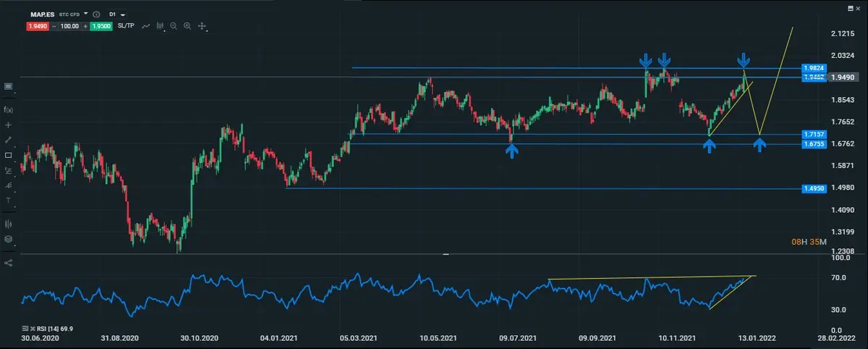Screen dimensions: 868x349
Task: Expand the MAP.ES instrument dropdown arrow
Action: coord(86,14)
